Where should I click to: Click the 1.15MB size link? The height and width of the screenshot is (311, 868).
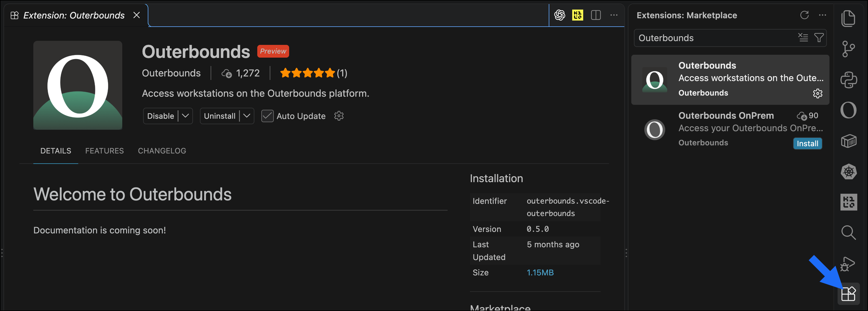pos(540,272)
